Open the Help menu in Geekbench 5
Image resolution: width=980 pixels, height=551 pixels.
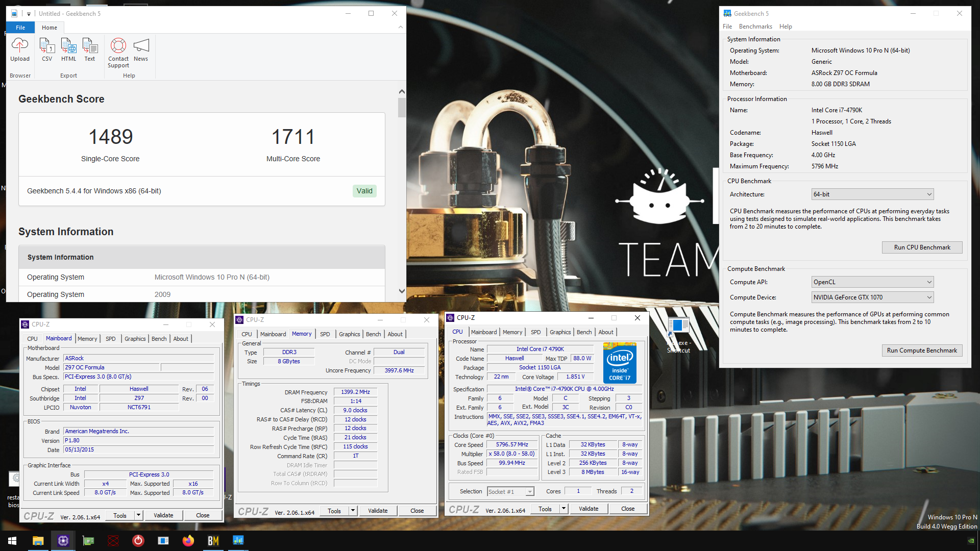point(786,27)
